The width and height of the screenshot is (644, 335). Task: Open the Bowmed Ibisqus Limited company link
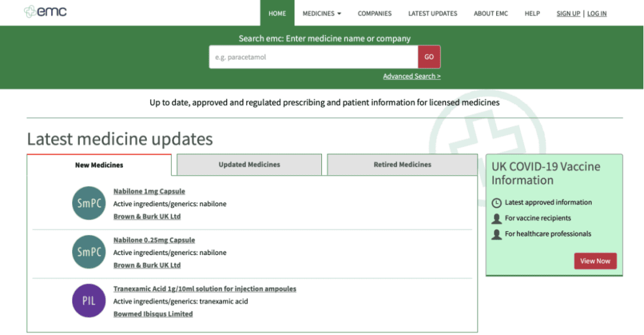pos(153,314)
